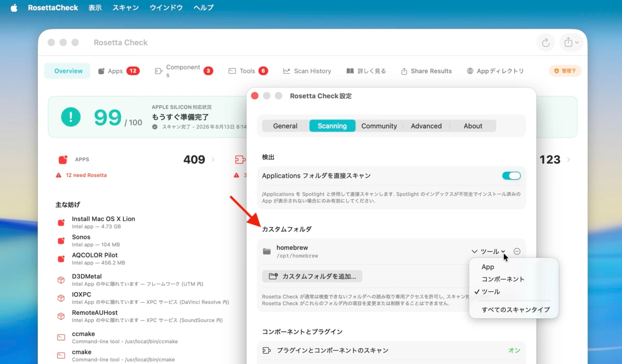Open the Apple menu

(14, 8)
